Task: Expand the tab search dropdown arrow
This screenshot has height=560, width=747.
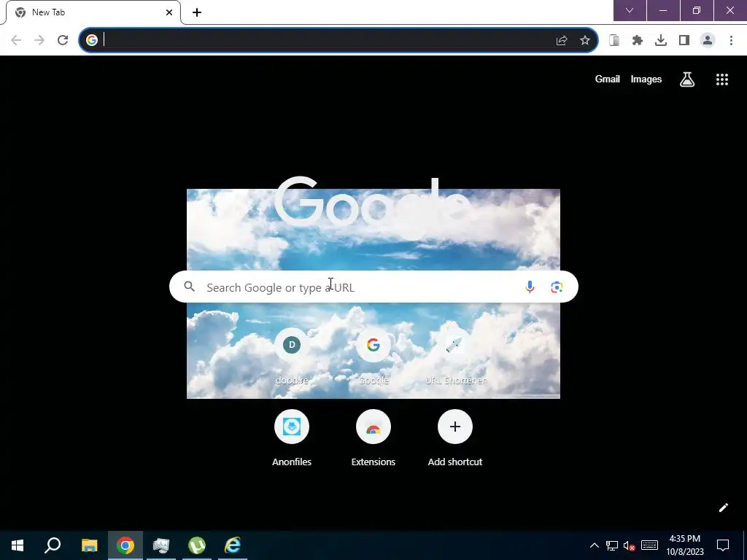Action: 630,10
